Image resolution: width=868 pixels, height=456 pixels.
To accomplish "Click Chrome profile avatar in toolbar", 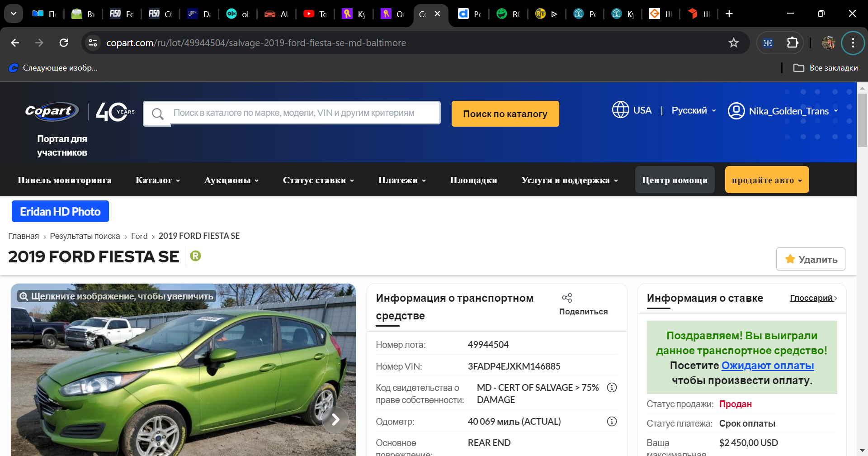I will (x=828, y=43).
